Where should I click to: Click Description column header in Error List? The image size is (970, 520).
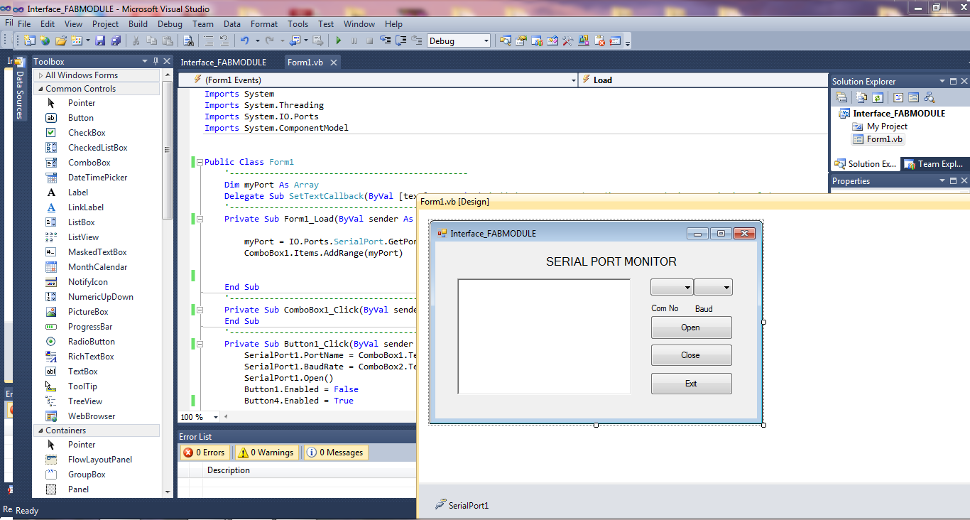228,471
